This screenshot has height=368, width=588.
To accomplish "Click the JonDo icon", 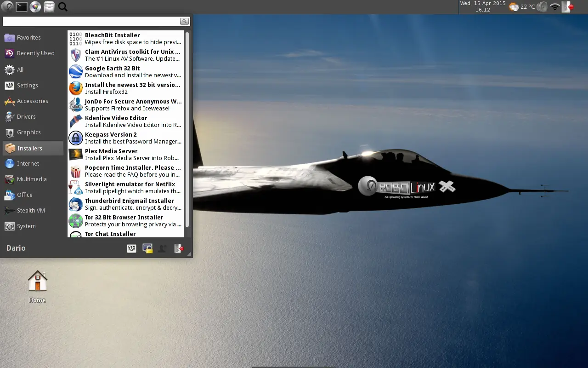I will click(x=76, y=105).
